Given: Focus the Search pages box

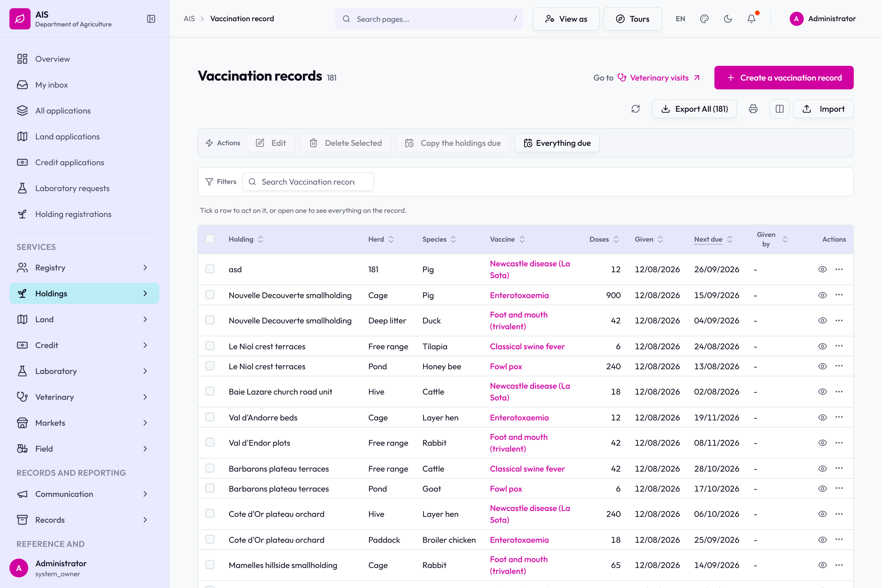Looking at the screenshot, I should pos(429,19).
